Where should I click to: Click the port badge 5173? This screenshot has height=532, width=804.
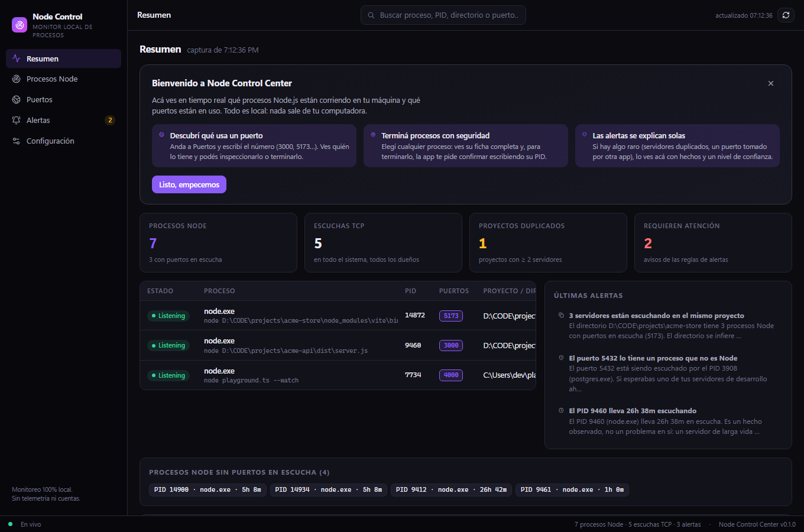(x=451, y=316)
